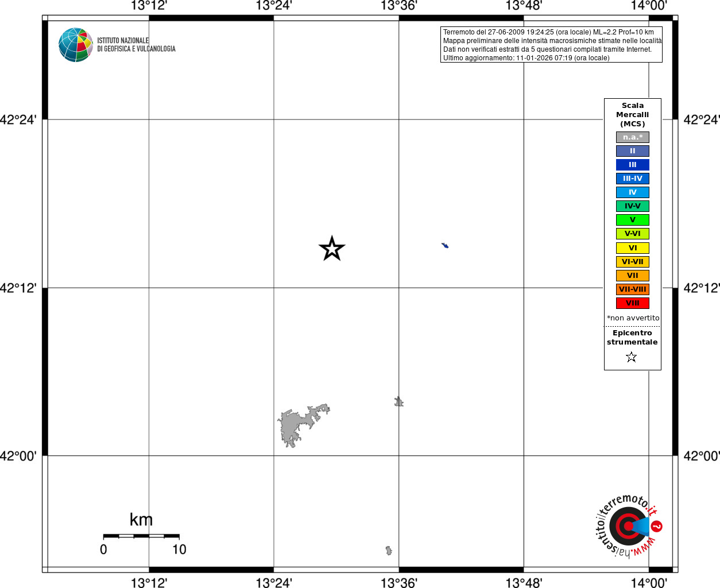The width and height of the screenshot is (720, 588).
Task: Click the km scale bar label
Action: pos(141,520)
